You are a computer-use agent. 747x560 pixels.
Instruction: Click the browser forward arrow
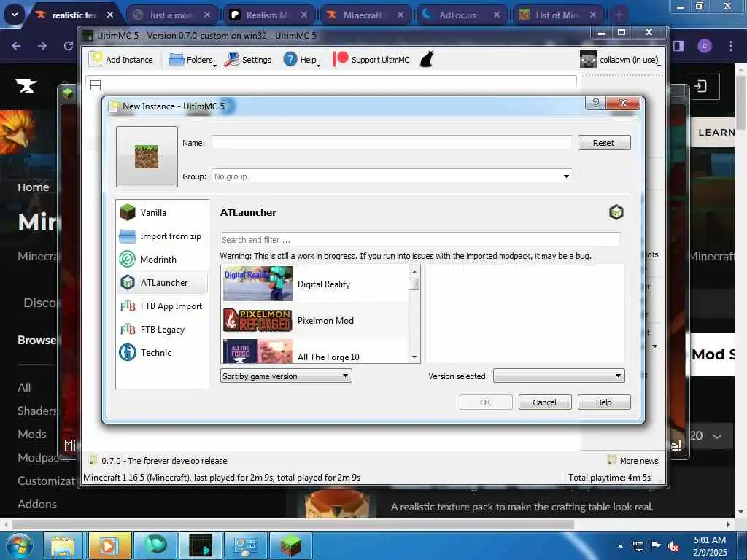pyautogui.click(x=42, y=46)
